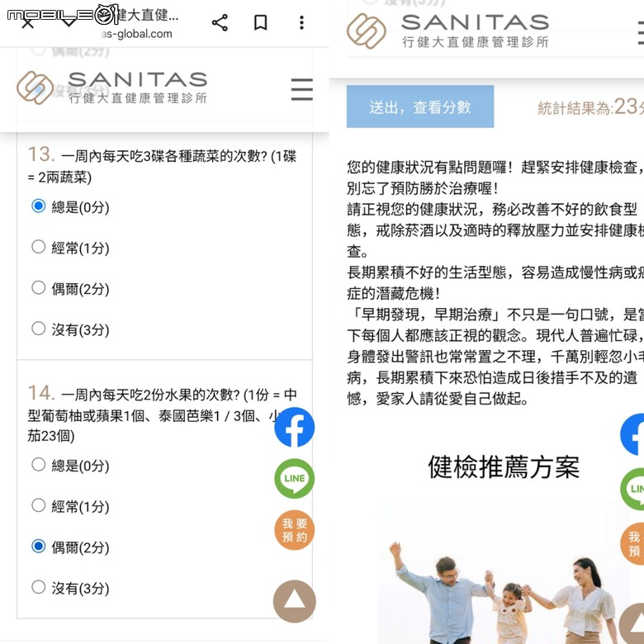
Task: Click the 健檢推薦方案 heading
Action: pyautogui.click(x=504, y=467)
